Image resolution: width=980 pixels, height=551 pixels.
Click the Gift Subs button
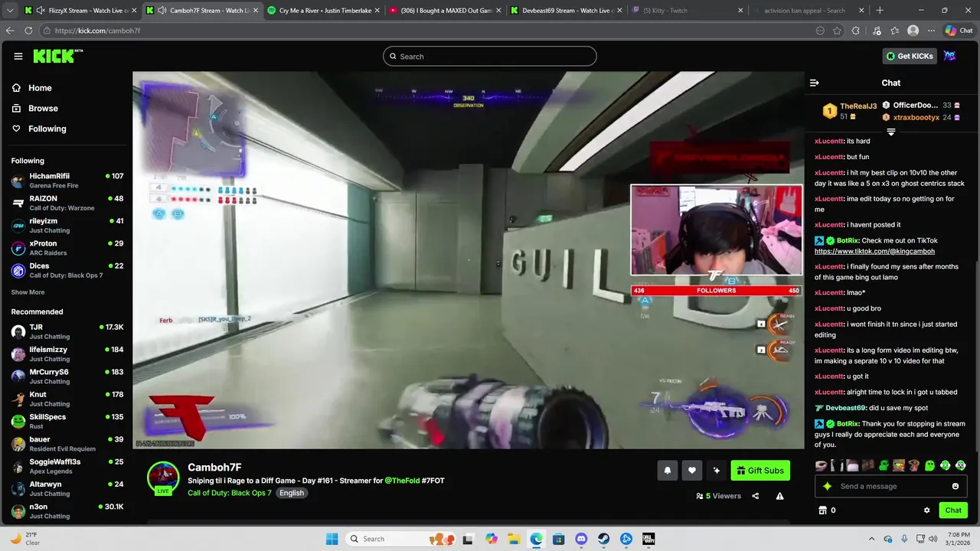[x=760, y=471]
